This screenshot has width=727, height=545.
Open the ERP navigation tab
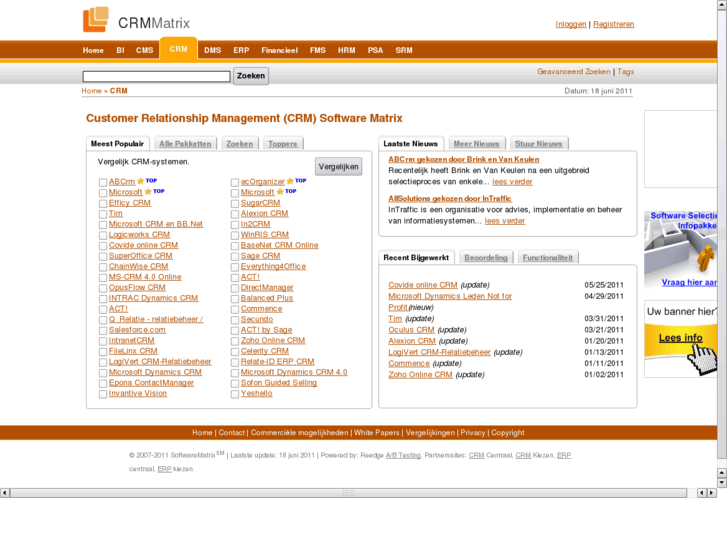pos(241,50)
